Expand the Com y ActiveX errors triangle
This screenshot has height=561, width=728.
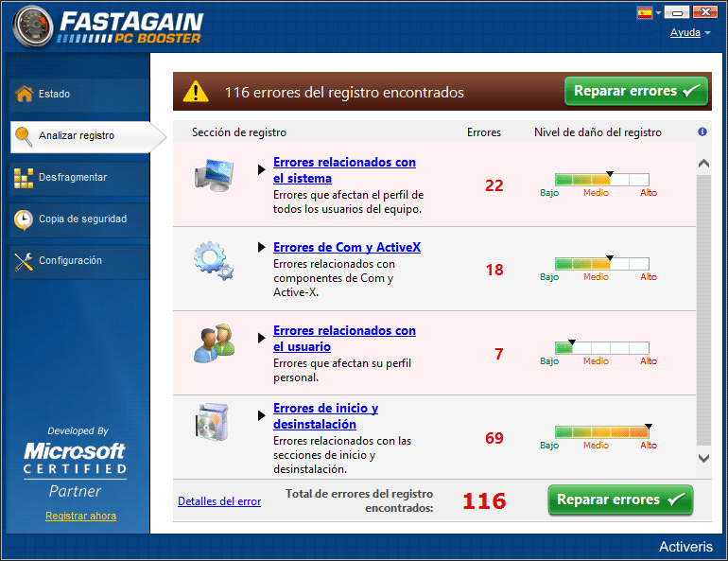[261, 247]
